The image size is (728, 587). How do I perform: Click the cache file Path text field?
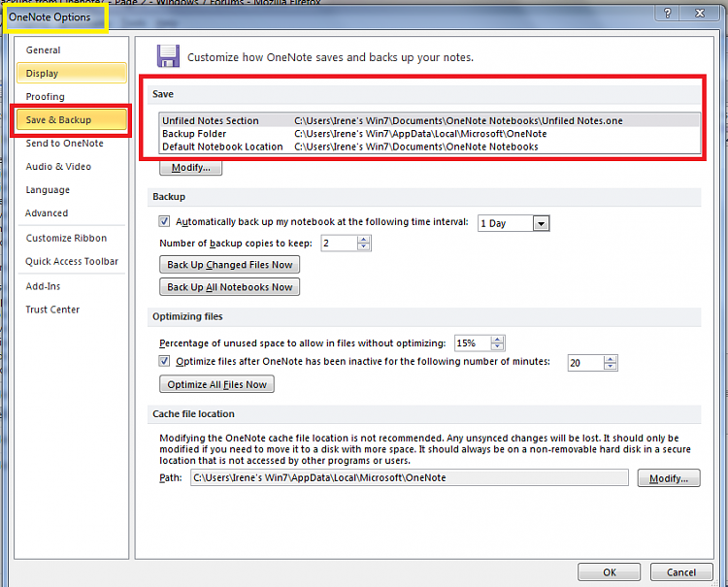point(409,478)
